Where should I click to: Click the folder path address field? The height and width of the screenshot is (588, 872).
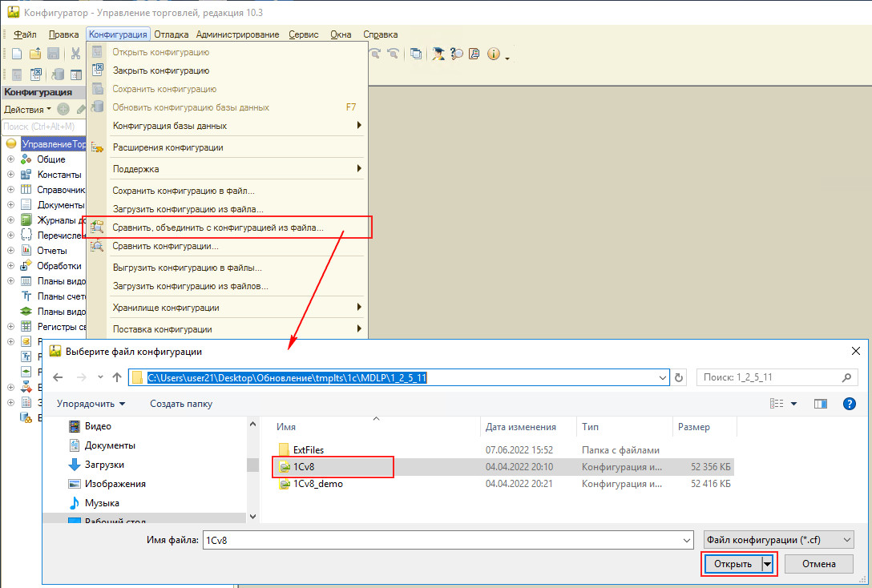pos(399,378)
